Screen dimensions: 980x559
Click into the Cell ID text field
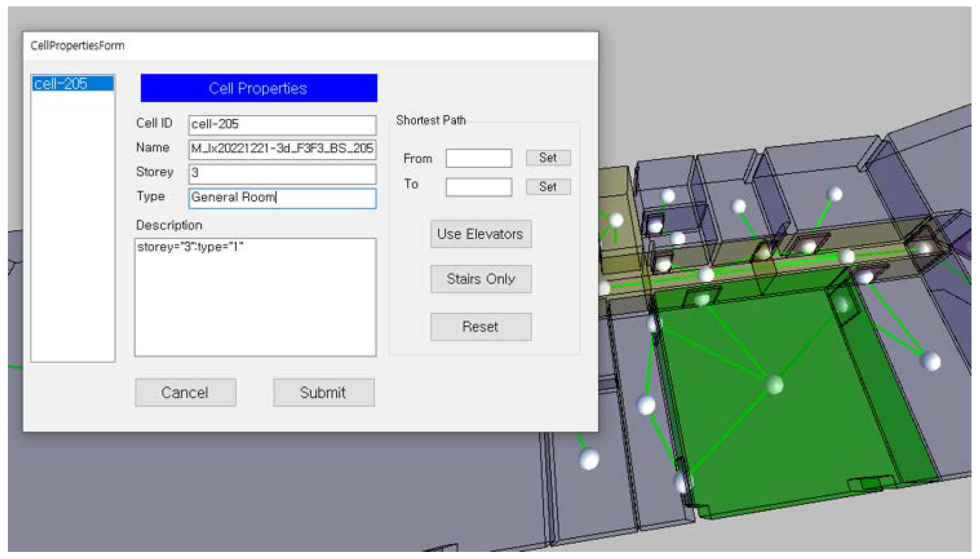[282, 124]
